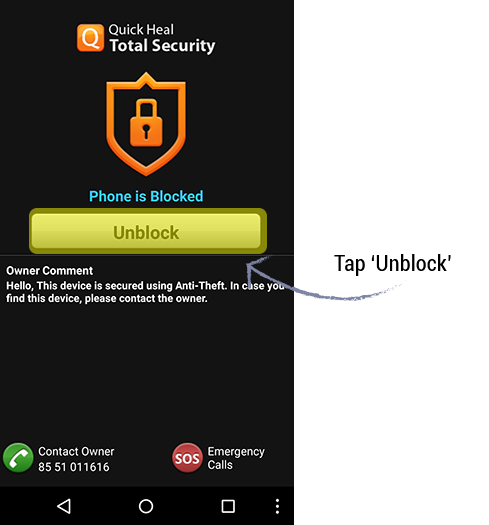Tap the green phone call icon
489x525 pixels.
[18, 458]
